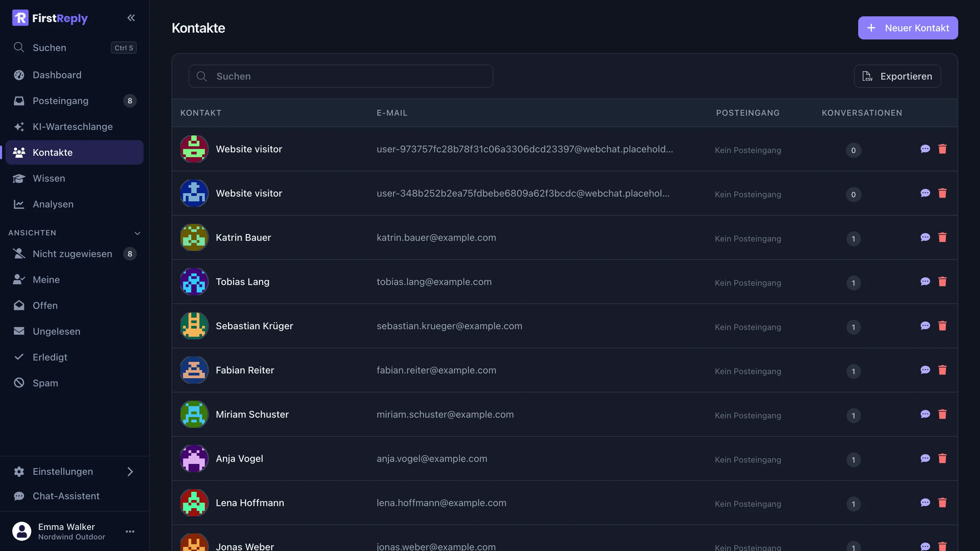The image size is (980, 551).
Task: Select Kontakte in sidebar
Action: click(75, 152)
